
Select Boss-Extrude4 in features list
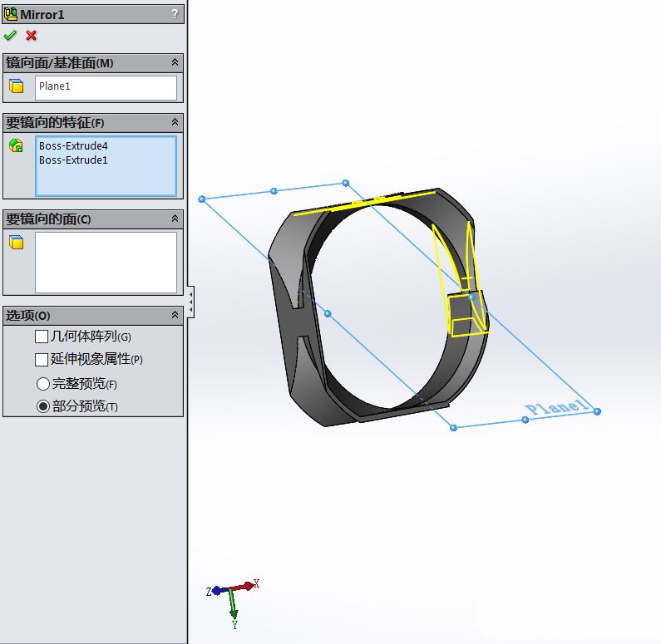tap(73, 145)
